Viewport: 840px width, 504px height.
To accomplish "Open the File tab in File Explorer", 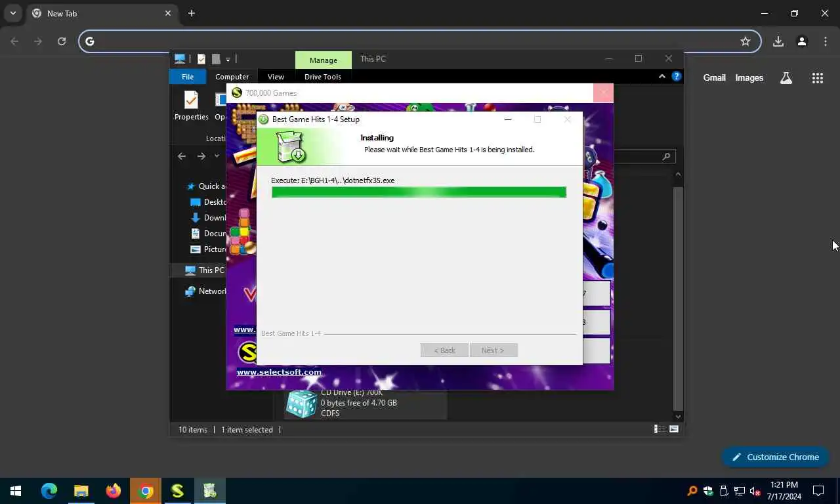I will pyautogui.click(x=188, y=77).
